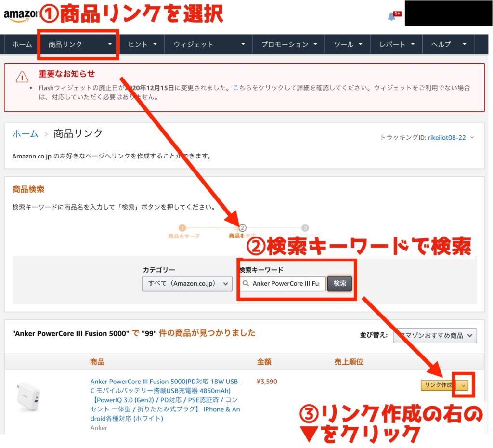Select step ② 商品を決定 indicator

click(243, 227)
